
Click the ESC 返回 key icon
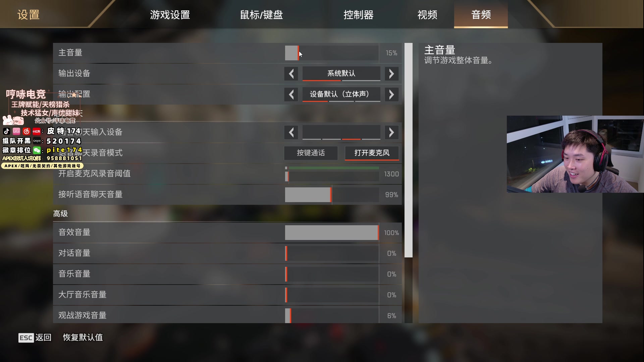26,338
